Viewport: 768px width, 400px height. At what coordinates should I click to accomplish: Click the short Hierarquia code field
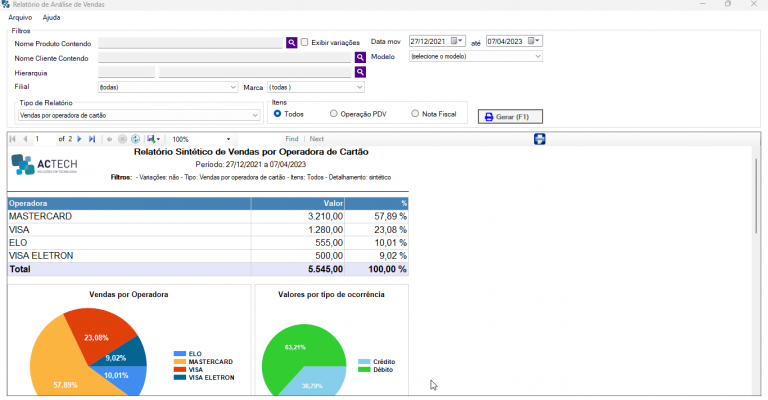click(126, 72)
